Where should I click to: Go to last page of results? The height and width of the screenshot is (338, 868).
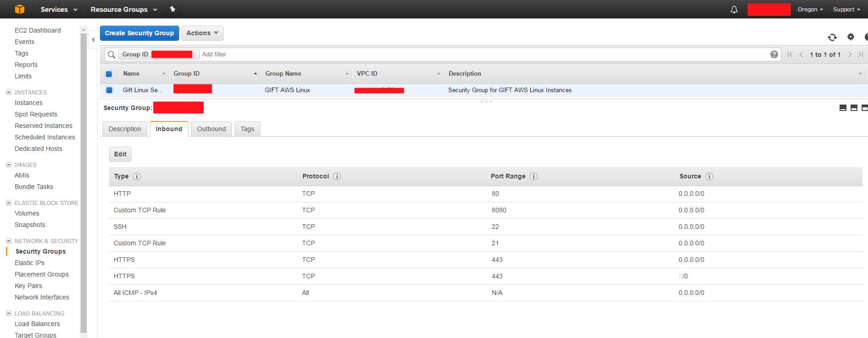click(861, 55)
